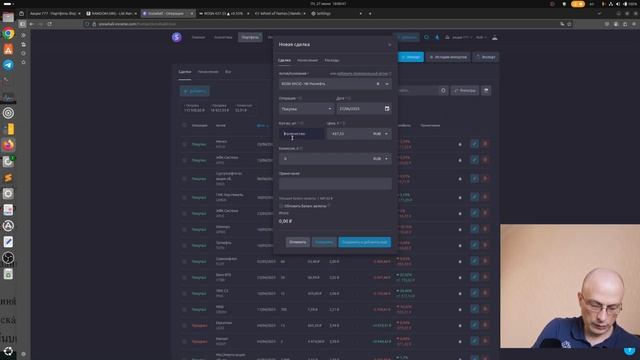This screenshot has height=360, width=640.
Task: Open the Портфель navigation tab
Action: pos(250,37)
